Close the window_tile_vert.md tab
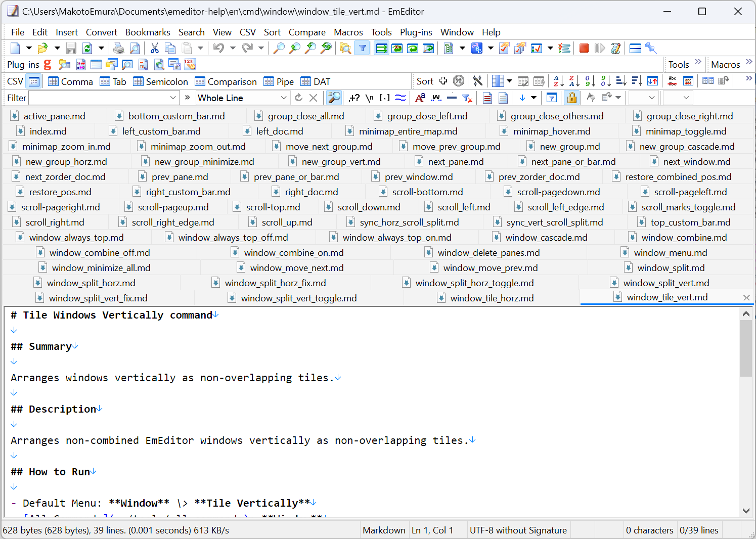 point(746,298)
